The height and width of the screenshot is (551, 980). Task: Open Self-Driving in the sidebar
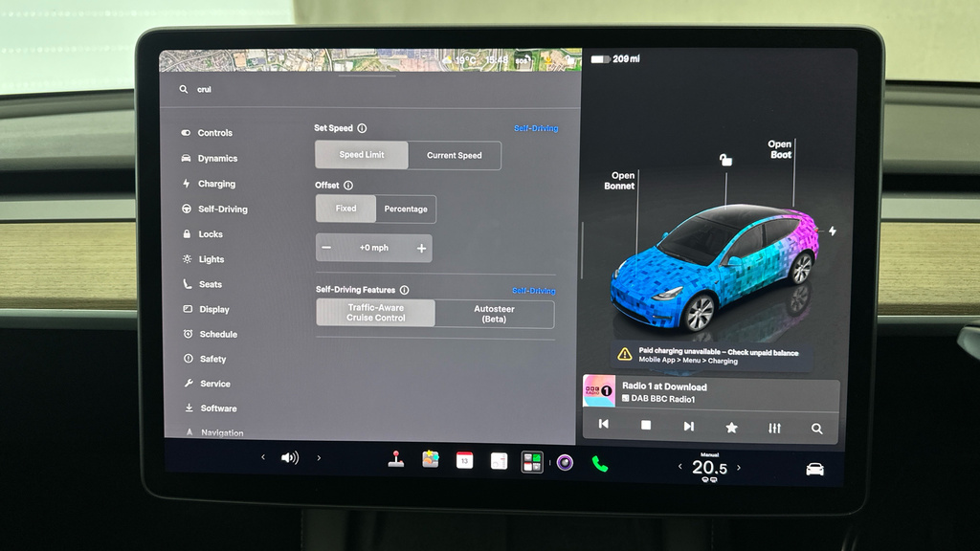tap(214, 209)
